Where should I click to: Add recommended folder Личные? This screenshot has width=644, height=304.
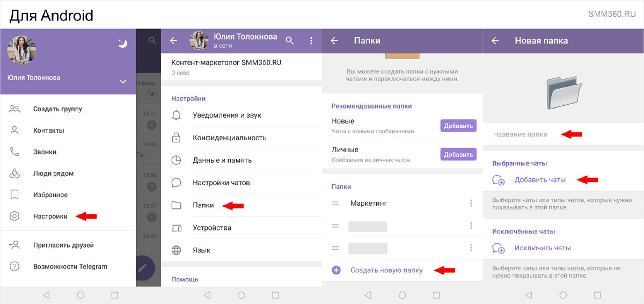458,154
